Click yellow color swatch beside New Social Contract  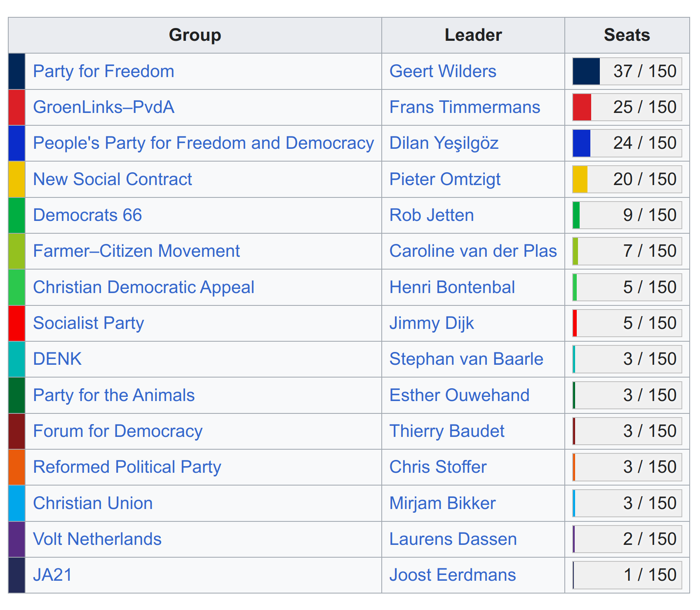[x=17, y=179]
